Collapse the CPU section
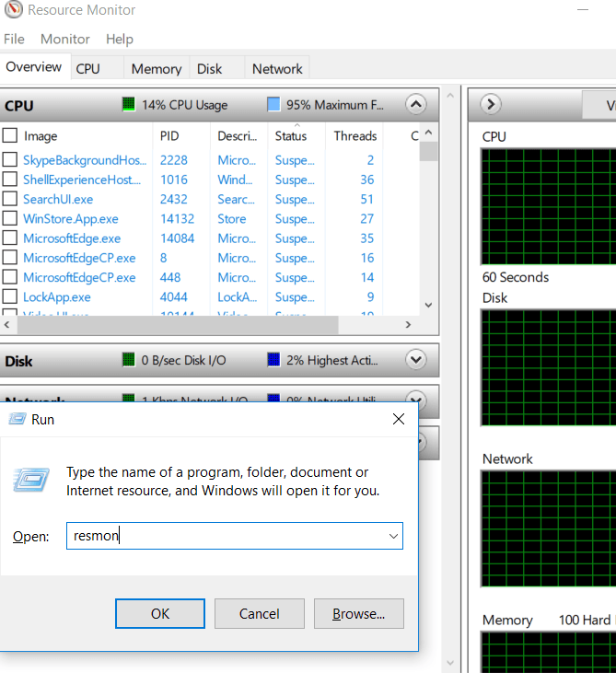The image size is (616, 673). pyautogui.click(x=416, y=105)
